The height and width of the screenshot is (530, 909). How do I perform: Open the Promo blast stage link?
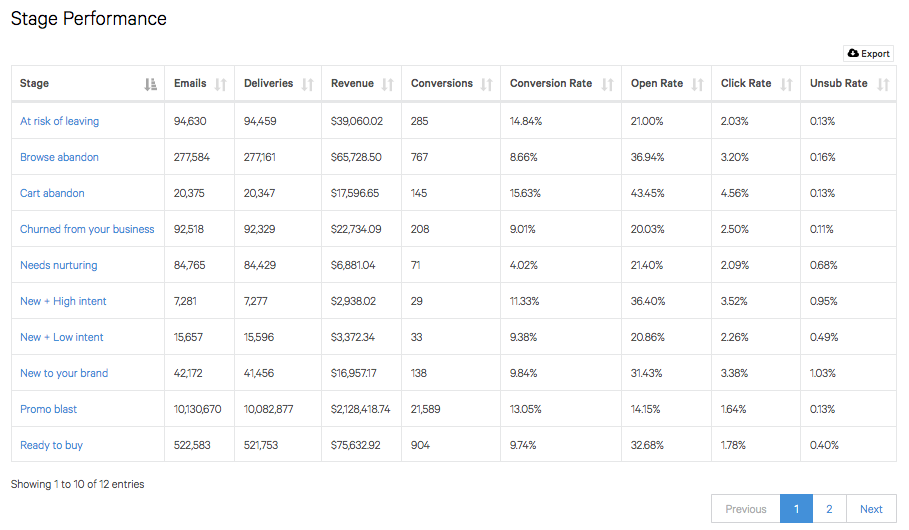click(48, 409)
